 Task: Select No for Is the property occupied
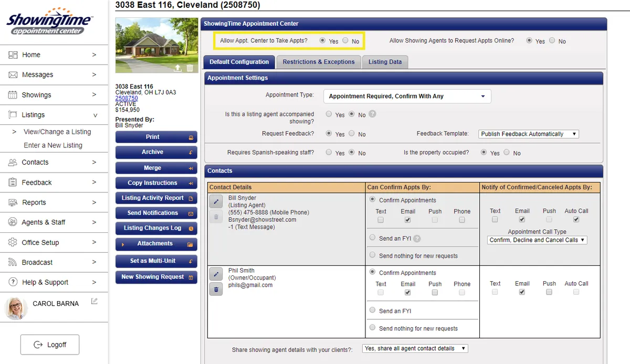click(507, 152)
